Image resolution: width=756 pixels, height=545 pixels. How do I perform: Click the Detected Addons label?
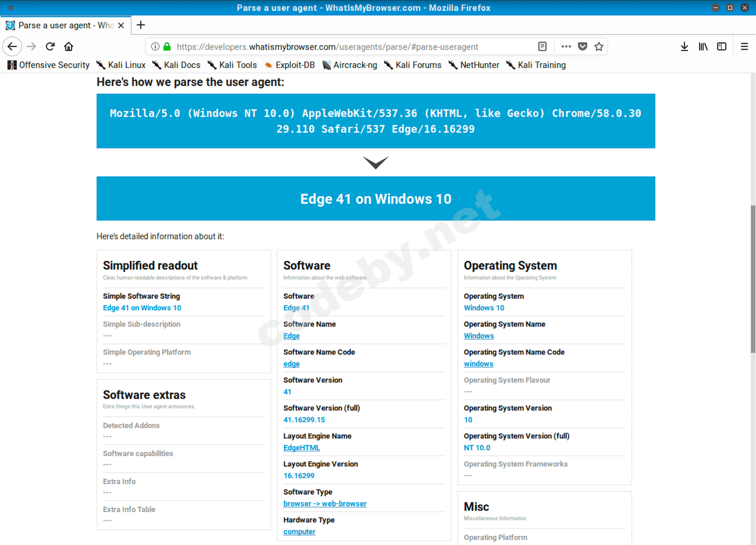point(131,425)
